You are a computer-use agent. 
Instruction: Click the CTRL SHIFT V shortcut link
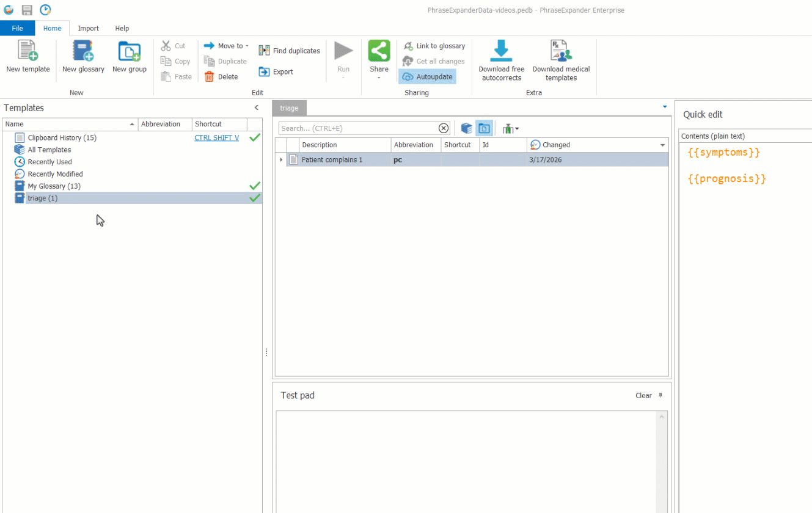[217, 137]
